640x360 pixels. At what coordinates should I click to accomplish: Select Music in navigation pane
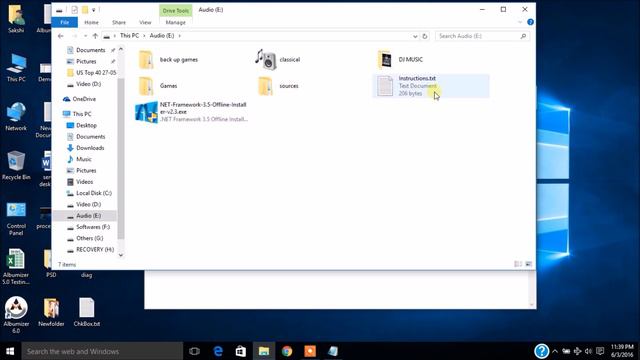click(79, 159)
